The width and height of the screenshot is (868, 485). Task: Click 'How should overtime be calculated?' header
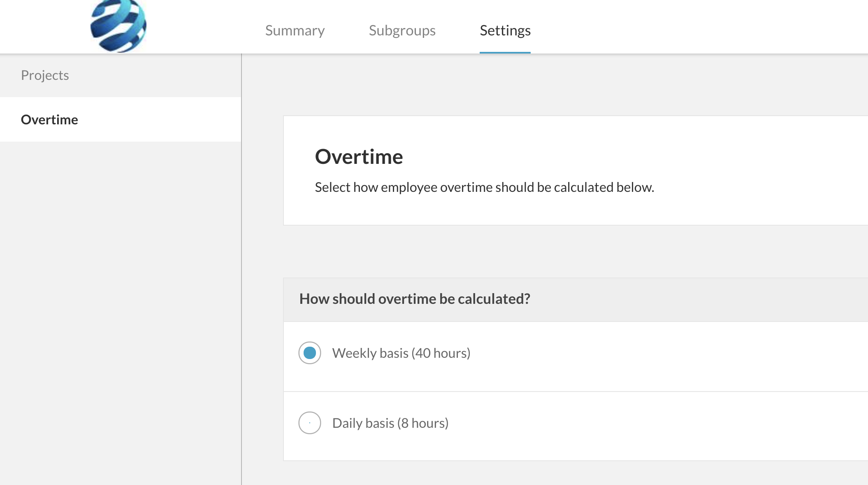pos(415,299)
